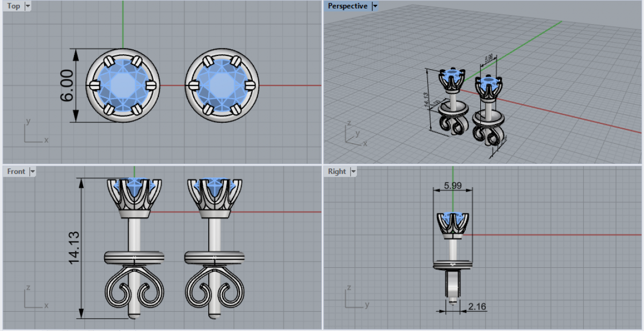
Task: Select the right earring gemstone in Top view
Action: (x=222, y=85)
